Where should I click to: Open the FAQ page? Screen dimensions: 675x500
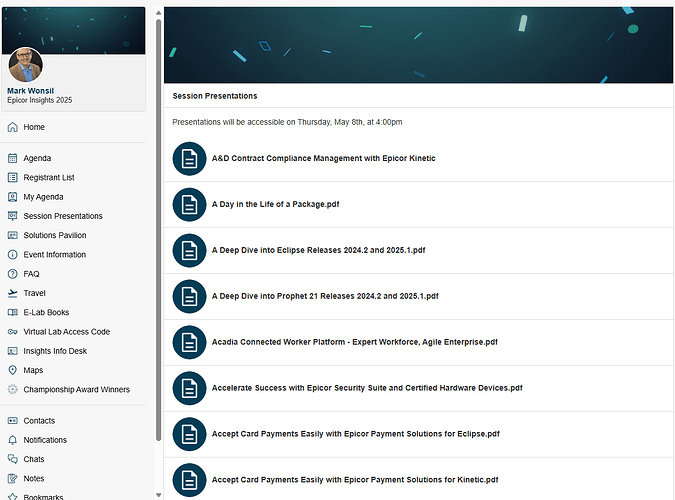(x=31, y=274)
